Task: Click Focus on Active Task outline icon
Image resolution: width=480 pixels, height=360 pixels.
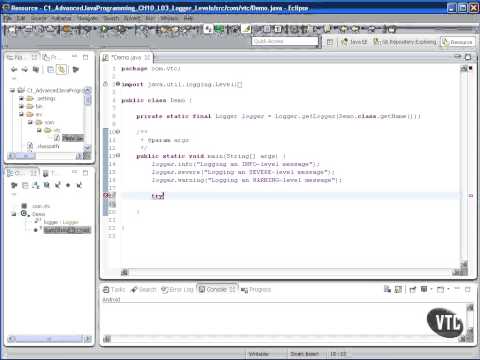Action: (14, 185)
